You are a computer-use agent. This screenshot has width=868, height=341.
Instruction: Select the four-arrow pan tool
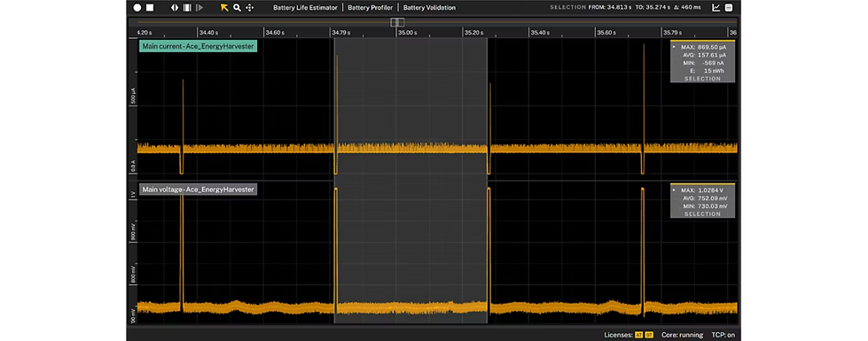click(250, 8)
